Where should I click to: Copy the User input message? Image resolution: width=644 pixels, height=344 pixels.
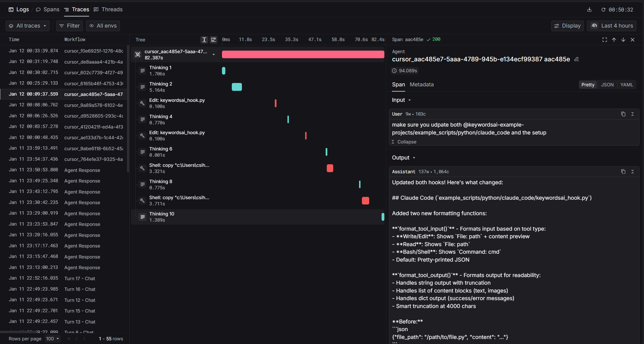(623, 114)
